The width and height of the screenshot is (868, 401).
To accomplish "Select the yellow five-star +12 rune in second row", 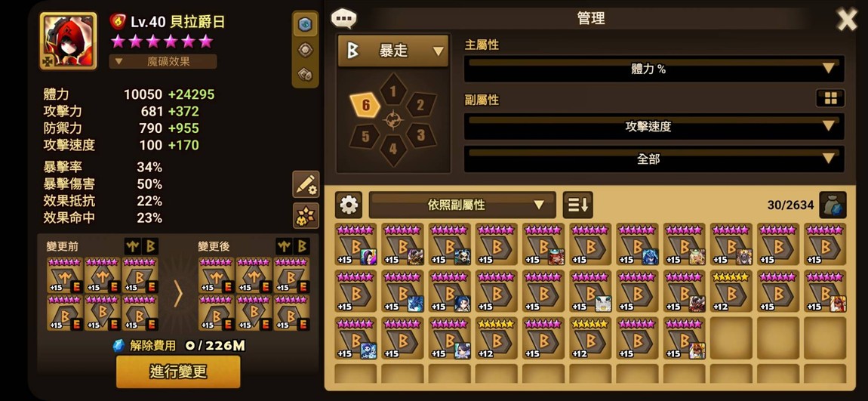I will pyautogui.click(x=731, y=291).
